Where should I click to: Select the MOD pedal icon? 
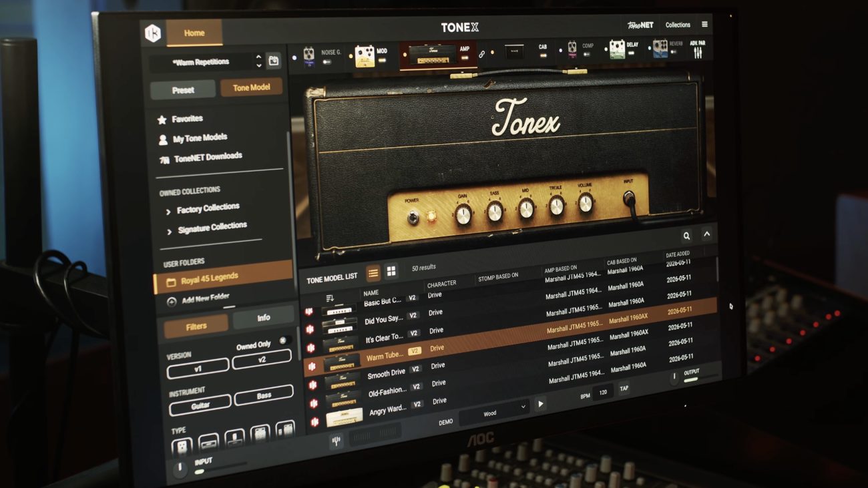coord(365,57)
